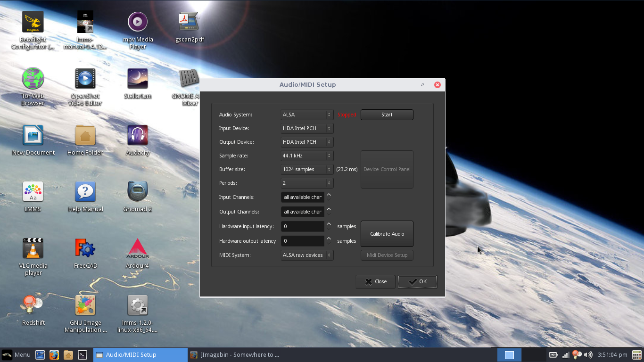The width and height of the screenshot is (644, 362).
Task: Click Close in Audio/MIDI Setup dialog
Action: (x=376, y=281)
